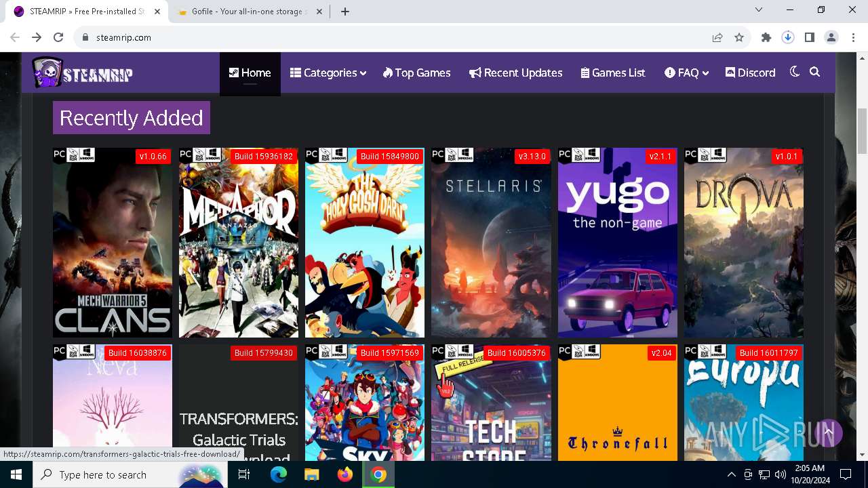Open the Discord menu link
Screen dimensions: 868x488
pyautogui.click(x=750, y=73)
